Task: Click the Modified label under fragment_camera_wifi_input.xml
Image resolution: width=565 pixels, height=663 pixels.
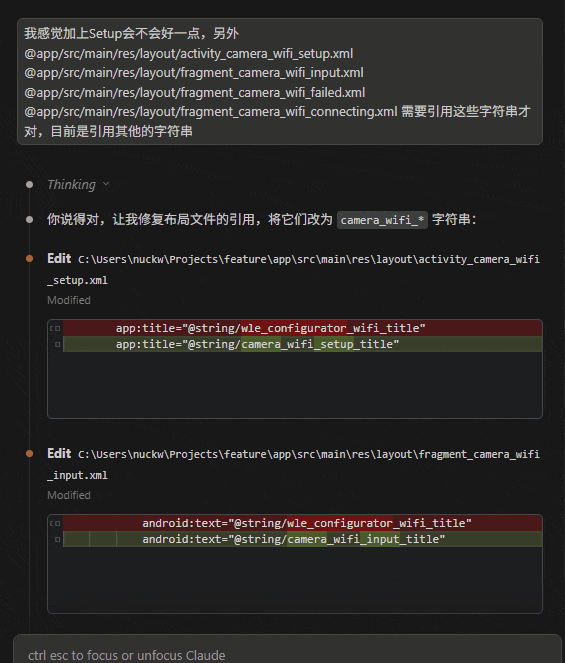Action: pos(69,495)
